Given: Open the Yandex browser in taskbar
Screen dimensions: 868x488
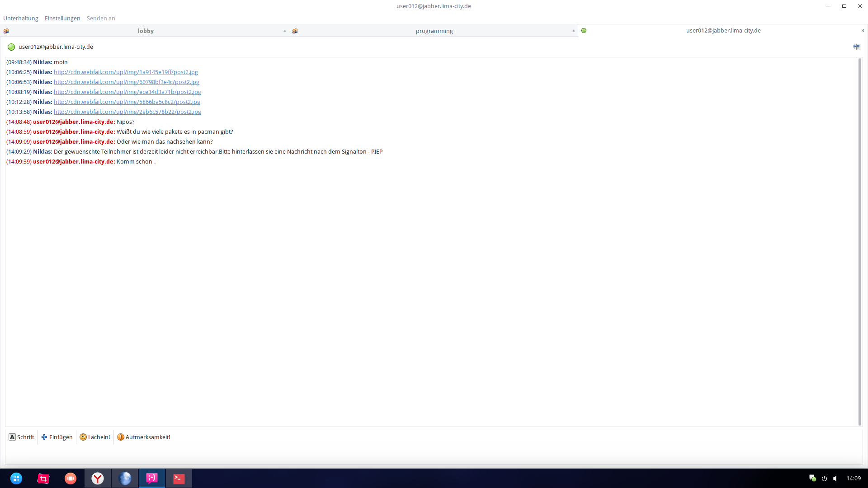Looking at the screenshot, I should click(x=98, y=478).
